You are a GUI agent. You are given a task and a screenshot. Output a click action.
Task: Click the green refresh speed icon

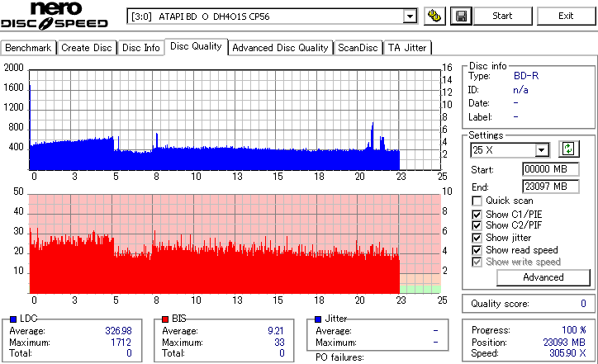pyautogui.click(x=568, y=149)
